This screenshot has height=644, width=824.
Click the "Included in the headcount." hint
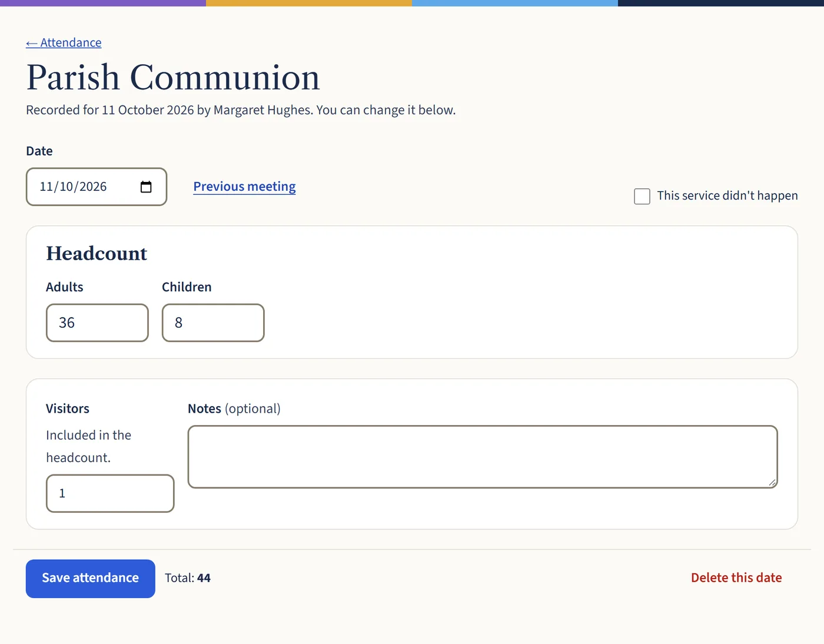[x=89, y=446]
